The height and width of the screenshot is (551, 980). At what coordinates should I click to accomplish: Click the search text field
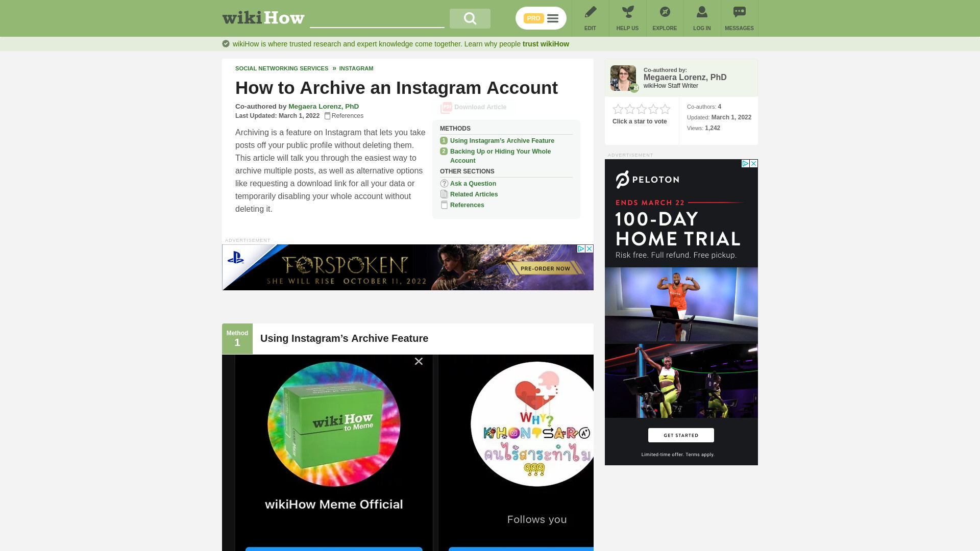pos(377,18)
